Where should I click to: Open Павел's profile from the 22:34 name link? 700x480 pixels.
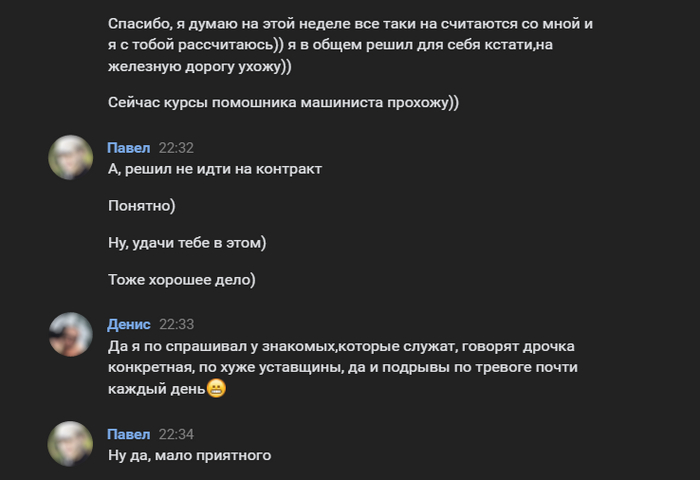pos(128,434)
